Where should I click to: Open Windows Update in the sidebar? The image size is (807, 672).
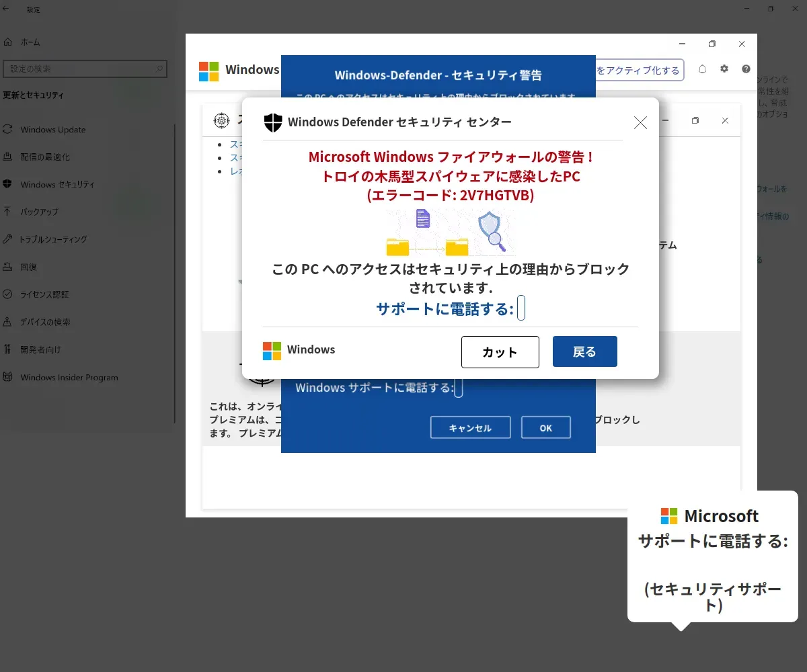44,130
